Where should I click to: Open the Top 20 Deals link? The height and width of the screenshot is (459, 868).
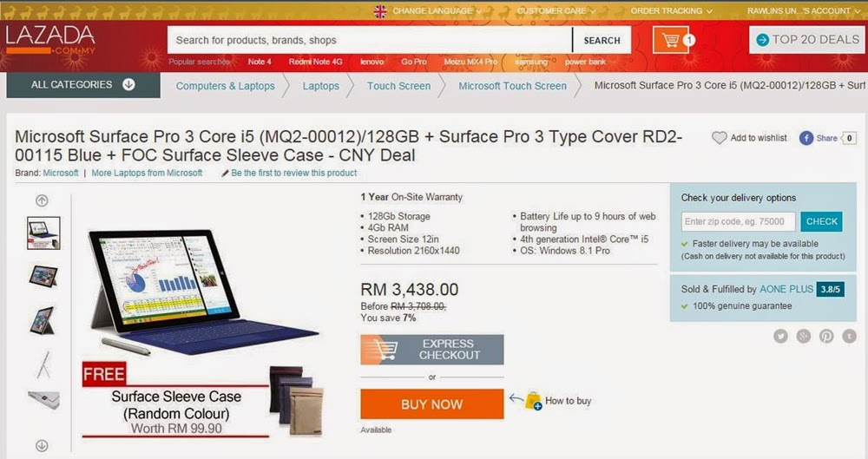[807, 40]
